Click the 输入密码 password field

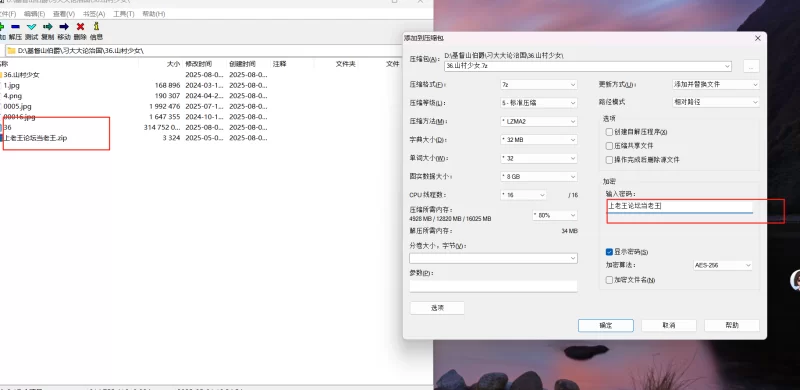click(x=680, y=206)
